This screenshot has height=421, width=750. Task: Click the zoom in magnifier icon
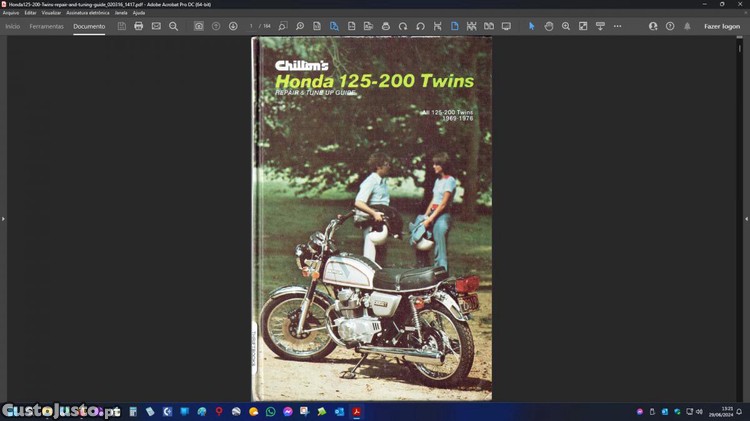click(x=566, y=26)
